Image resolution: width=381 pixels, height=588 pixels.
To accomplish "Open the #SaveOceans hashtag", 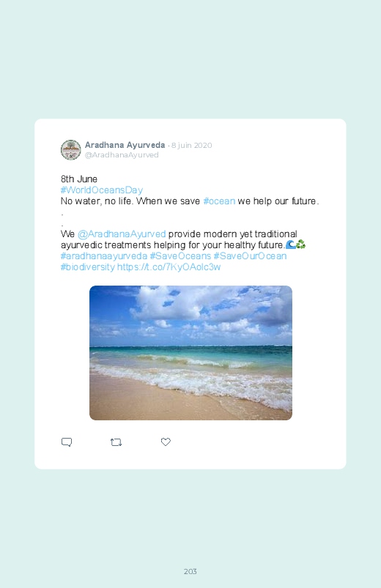I will click(x=180, y=256).
